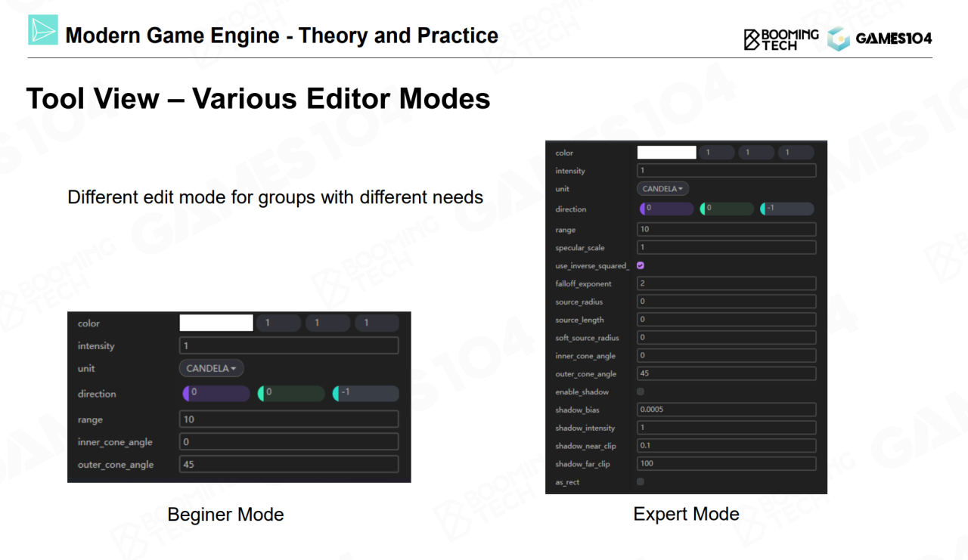Check the as_rect checkbox

click(x=641, y=481)
